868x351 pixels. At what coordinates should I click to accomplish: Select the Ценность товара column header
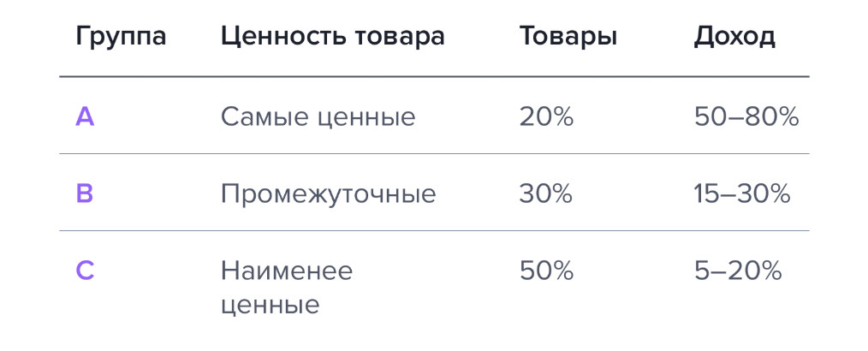click(x=332, y=36)
